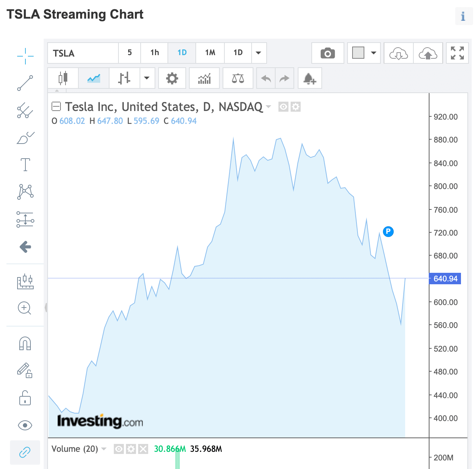Choose the text annotation tool

coord(25,164)
